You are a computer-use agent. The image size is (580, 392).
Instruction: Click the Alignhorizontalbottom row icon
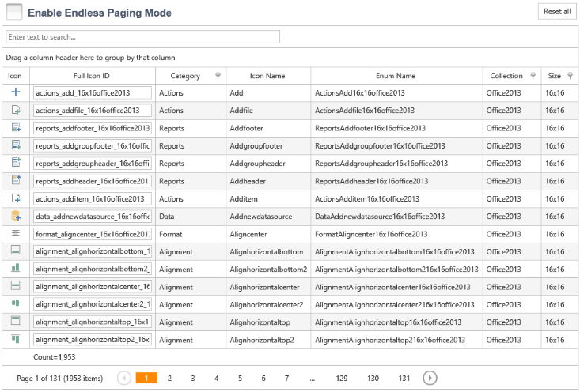tap(15, 251)
